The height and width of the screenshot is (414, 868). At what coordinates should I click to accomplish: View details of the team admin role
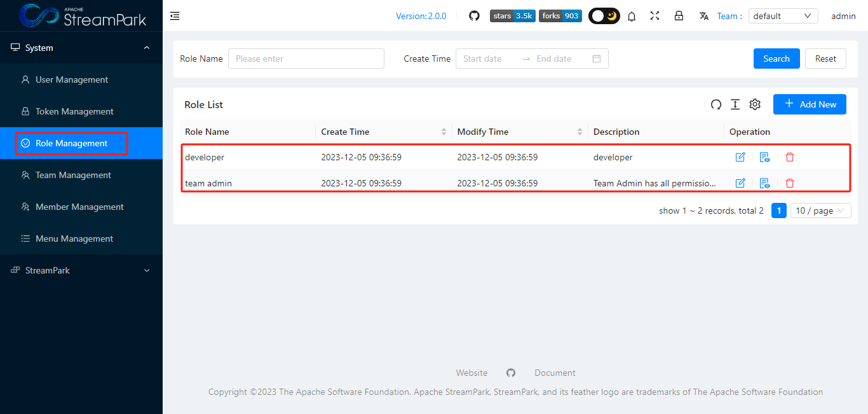(x=765, y=183)
